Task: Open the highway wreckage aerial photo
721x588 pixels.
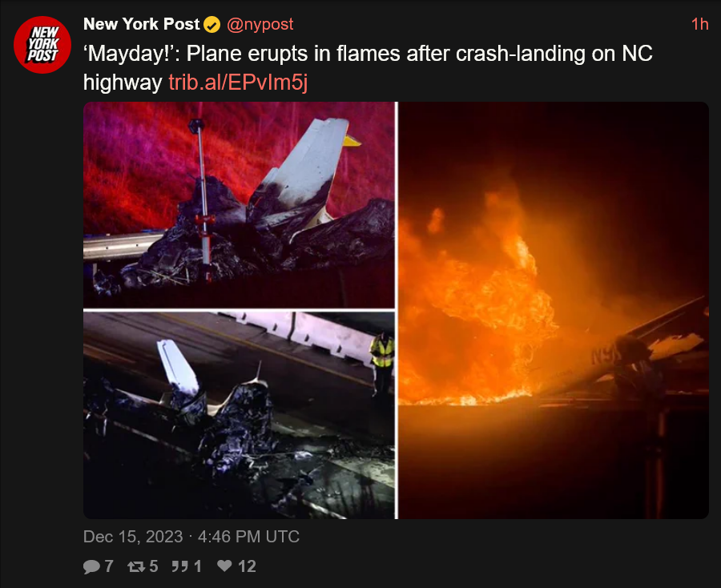Action: [239, 416]
